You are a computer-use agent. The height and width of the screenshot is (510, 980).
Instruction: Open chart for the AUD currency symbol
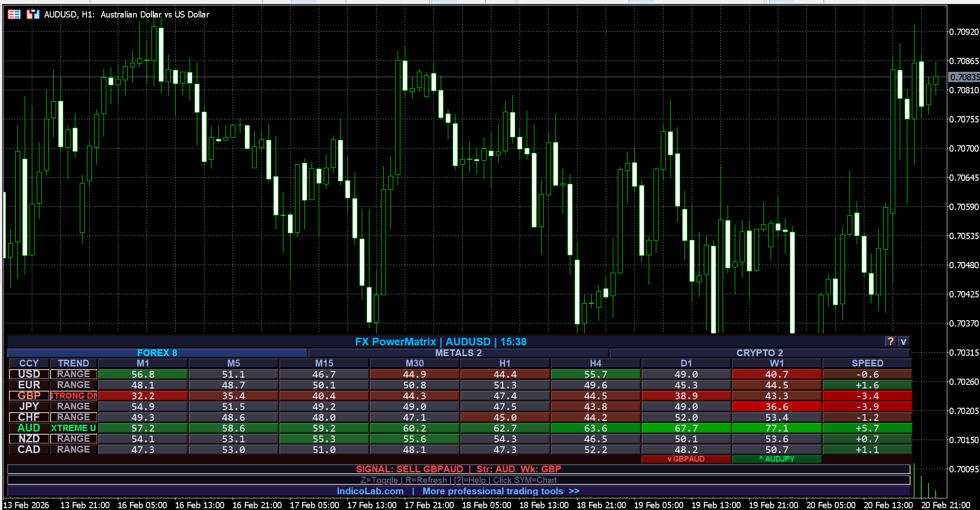(29, 428)
